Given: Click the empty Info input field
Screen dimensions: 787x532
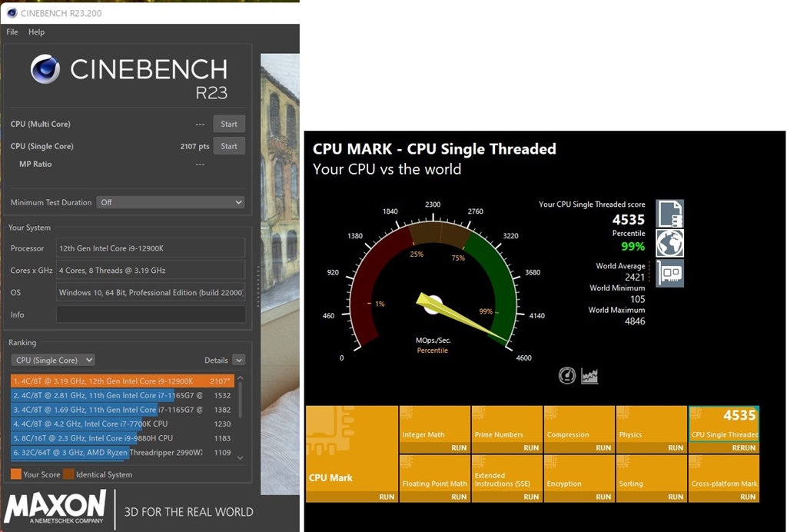Looking at the screenshot, I should [x=151, y=314].
